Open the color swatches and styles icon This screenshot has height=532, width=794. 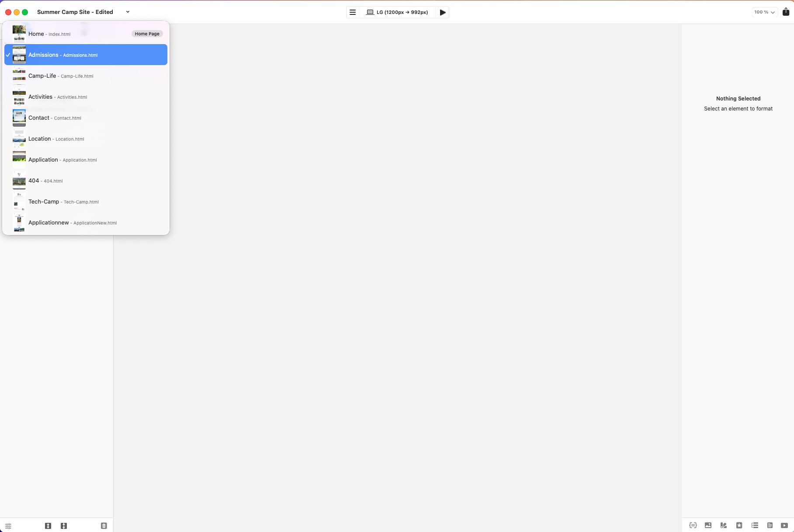tap(724, 525)
